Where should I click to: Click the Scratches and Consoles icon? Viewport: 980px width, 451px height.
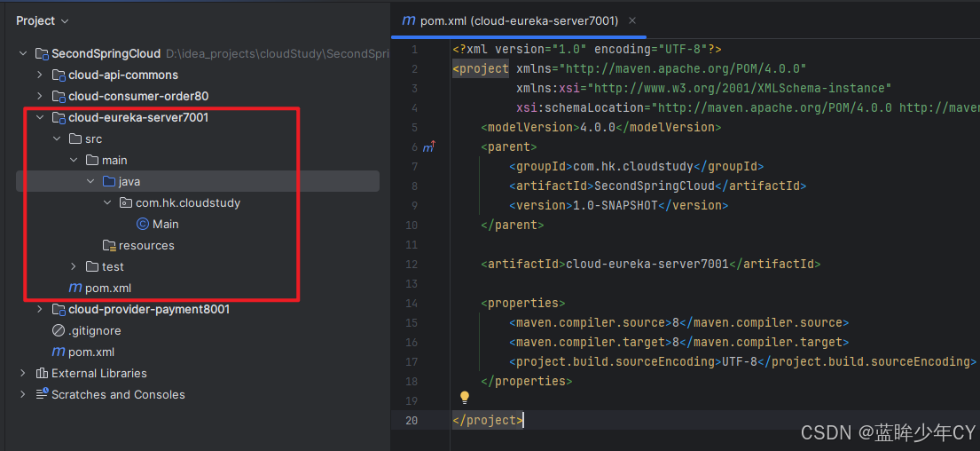(x=42, y=394)
